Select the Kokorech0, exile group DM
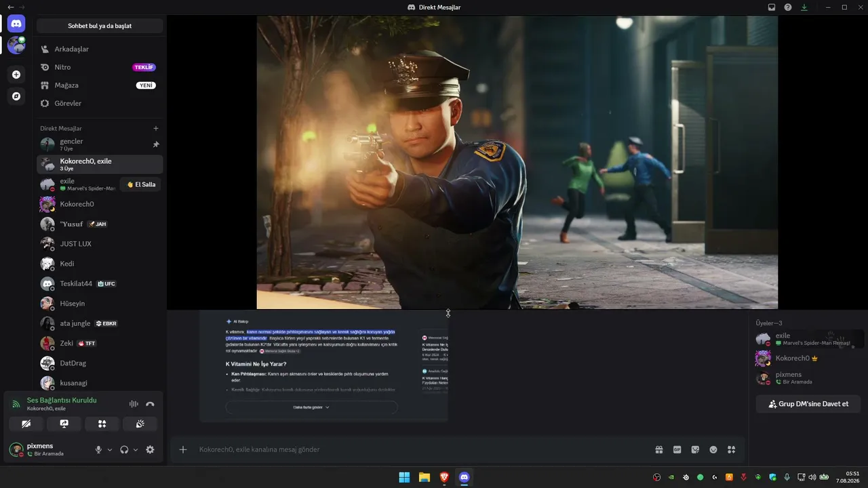The height and width of the screenshot is (488, 868). (100, 164)
